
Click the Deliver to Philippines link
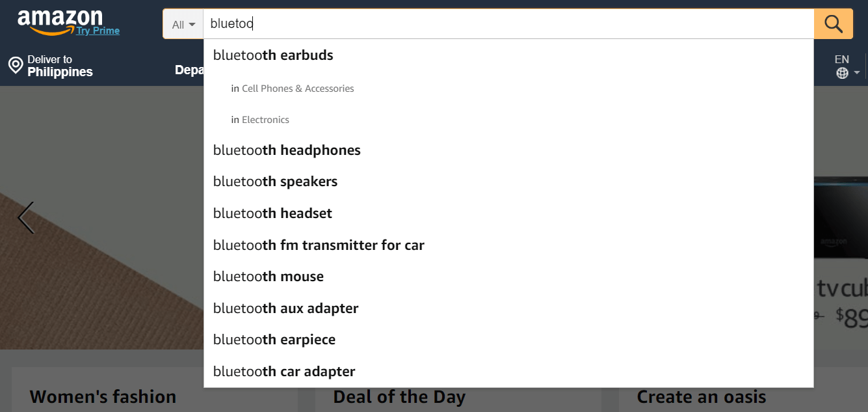click(x=60, y=66)
